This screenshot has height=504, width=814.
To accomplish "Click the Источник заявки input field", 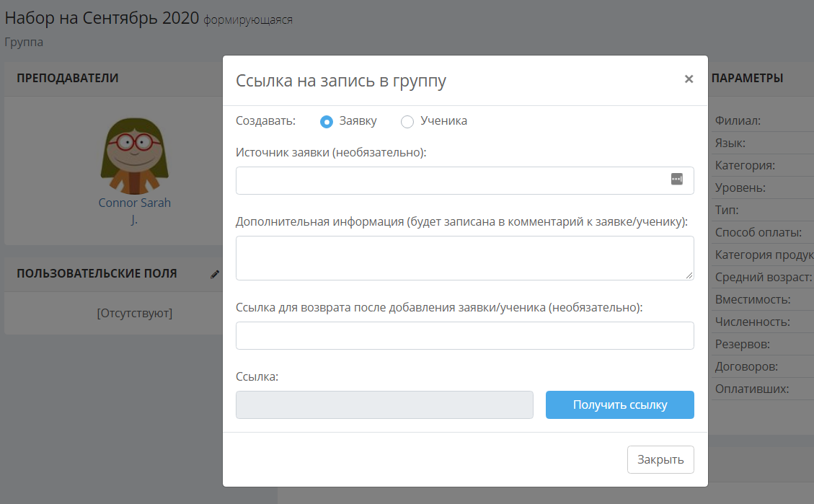I will point(464,181).
